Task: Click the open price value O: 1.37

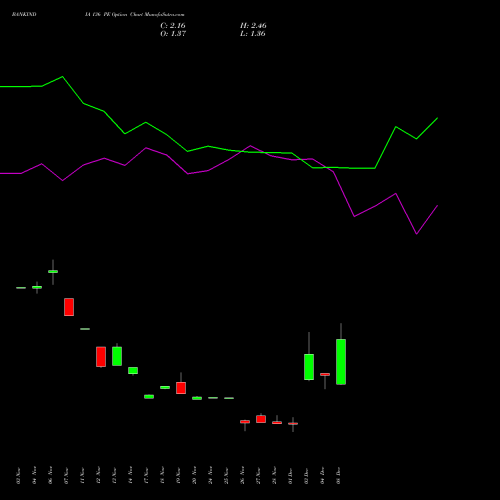Action: coord(173,34)
